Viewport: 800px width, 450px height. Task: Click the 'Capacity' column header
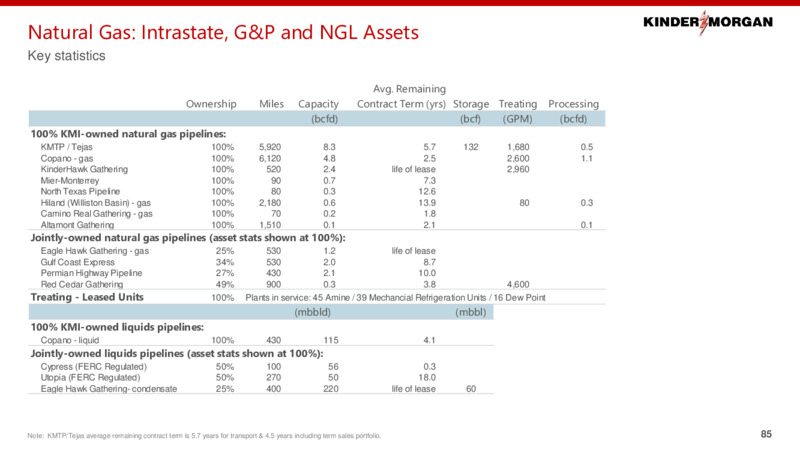click(318, 104)
